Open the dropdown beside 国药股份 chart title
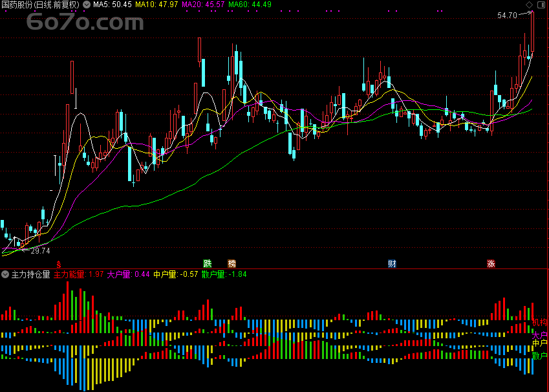549x392 pixels. (x=87, y=5)
